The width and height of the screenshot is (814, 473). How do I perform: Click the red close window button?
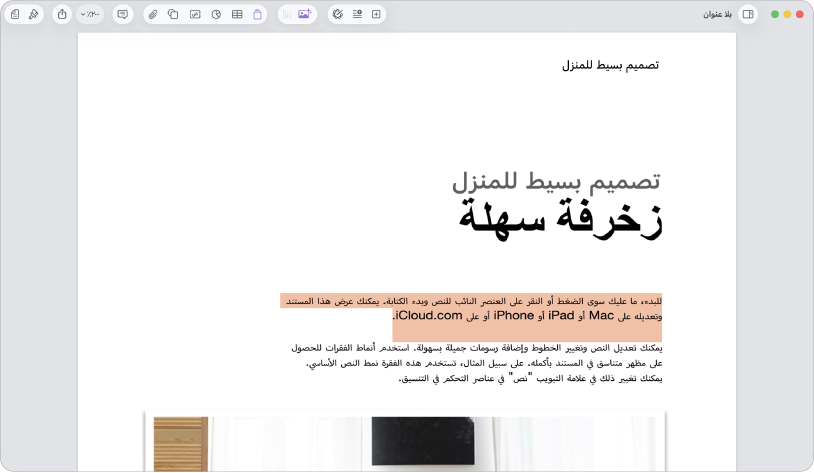tap(799, 15)
